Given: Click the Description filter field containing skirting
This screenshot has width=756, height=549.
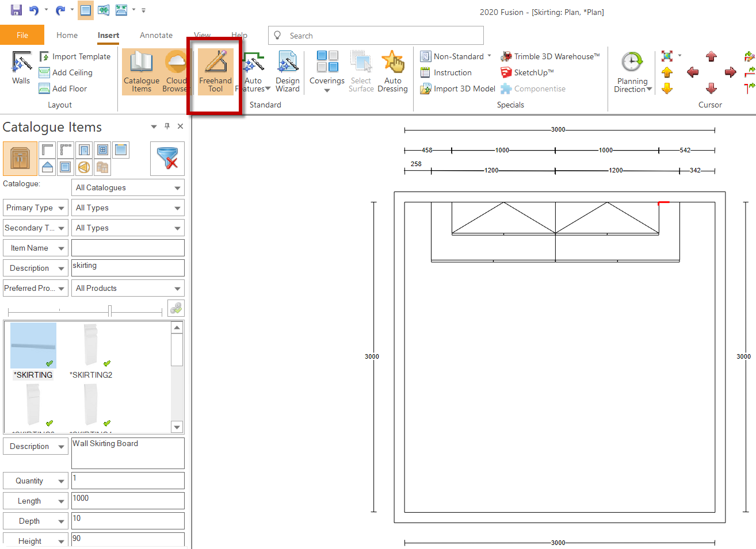Looking at the screenshot, I should coord(128,268).
